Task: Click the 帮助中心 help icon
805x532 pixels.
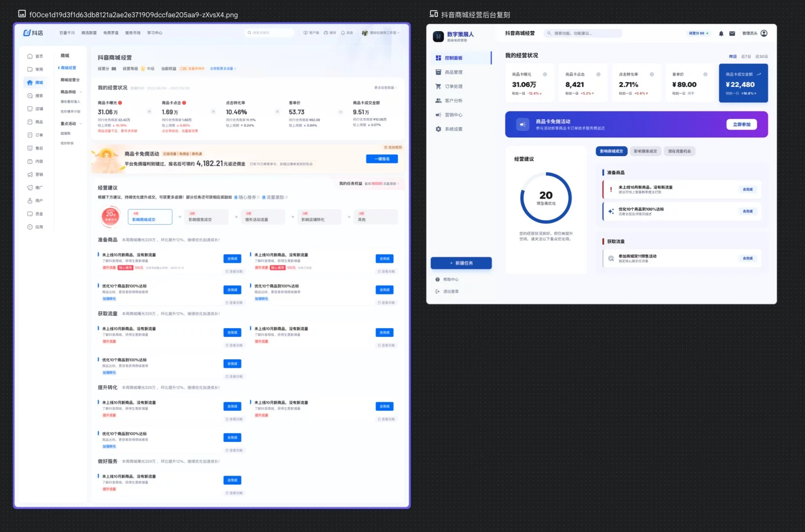Action: 437,279
